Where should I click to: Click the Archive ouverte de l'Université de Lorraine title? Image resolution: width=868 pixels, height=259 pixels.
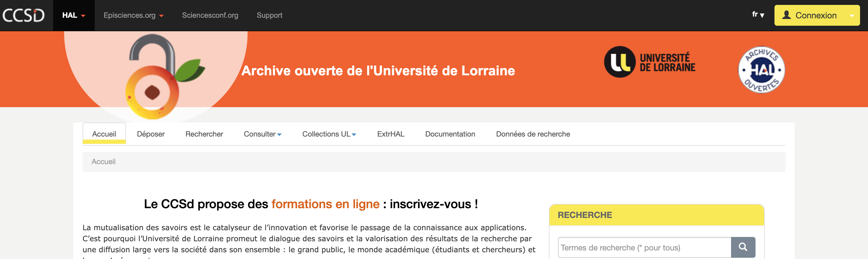[378, 71]
